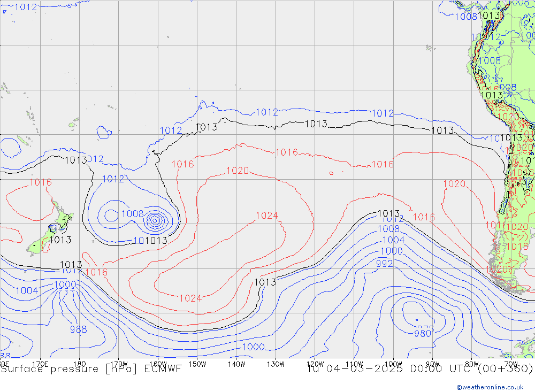This screenshot has width=535, height=392.
Task: Click the 1012 label just above the 1008 cyclone
Action: 113,179
